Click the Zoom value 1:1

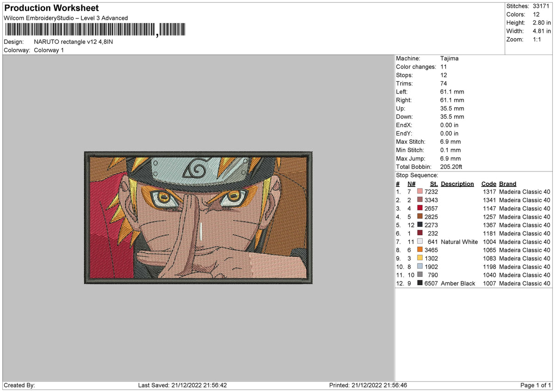pos(536,39)
